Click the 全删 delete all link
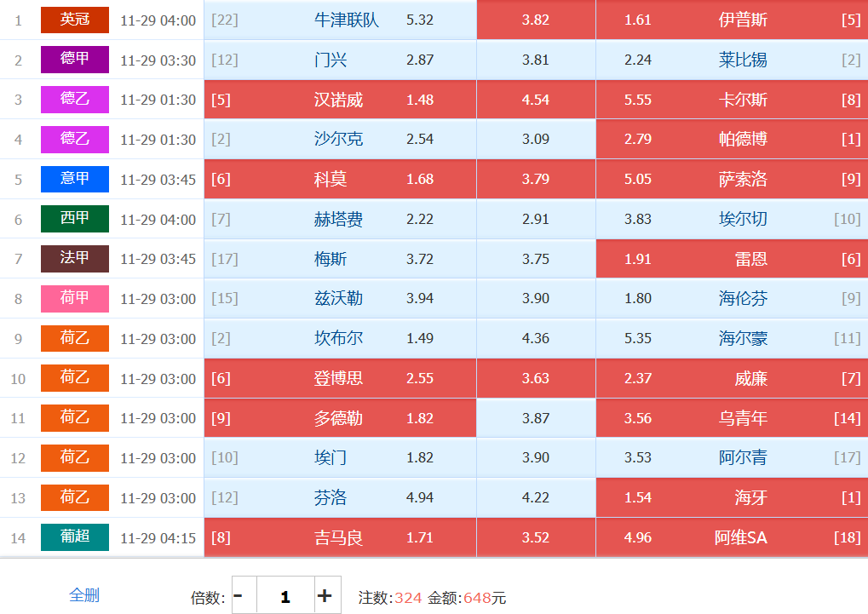The height and width of the screenshot is (614, 868). click(84, 594)
